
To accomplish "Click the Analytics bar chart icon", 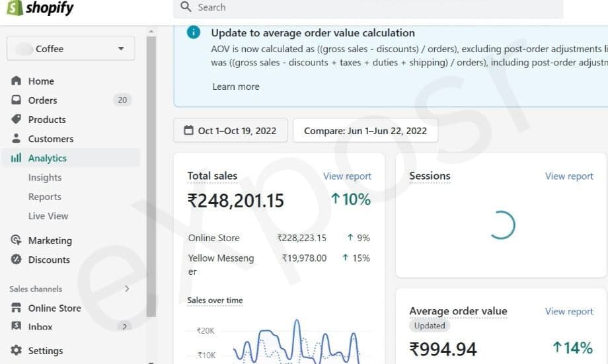I will click(17, 158).
